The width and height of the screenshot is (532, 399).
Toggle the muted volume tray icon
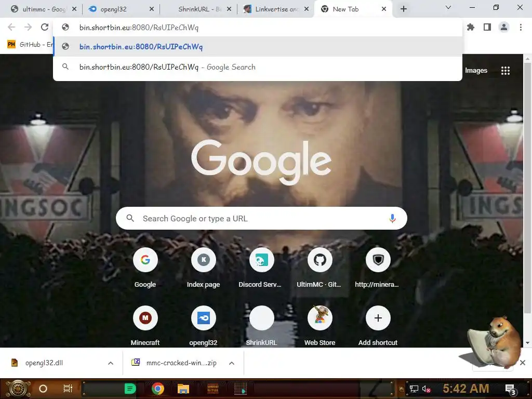tap(426, 389)
